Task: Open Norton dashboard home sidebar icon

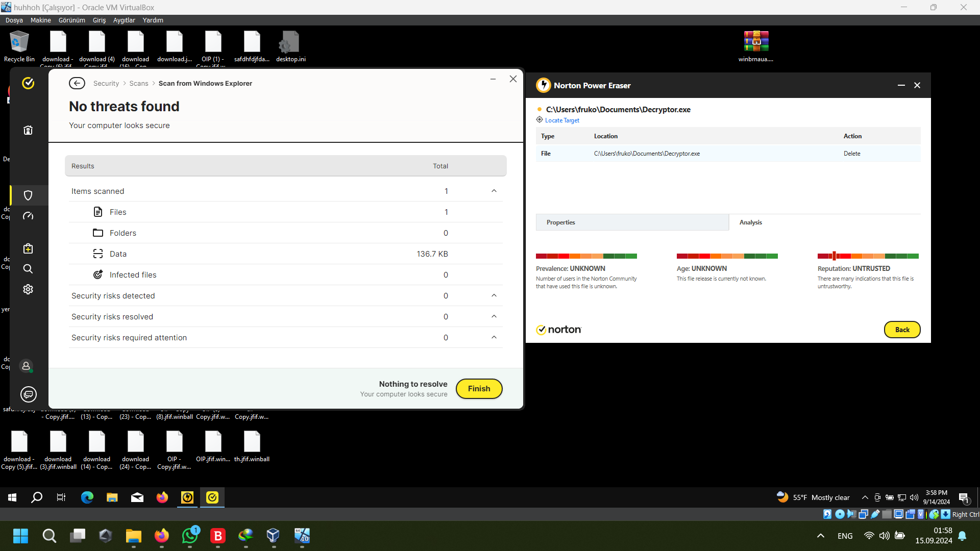Action: [x=28, y=130]
